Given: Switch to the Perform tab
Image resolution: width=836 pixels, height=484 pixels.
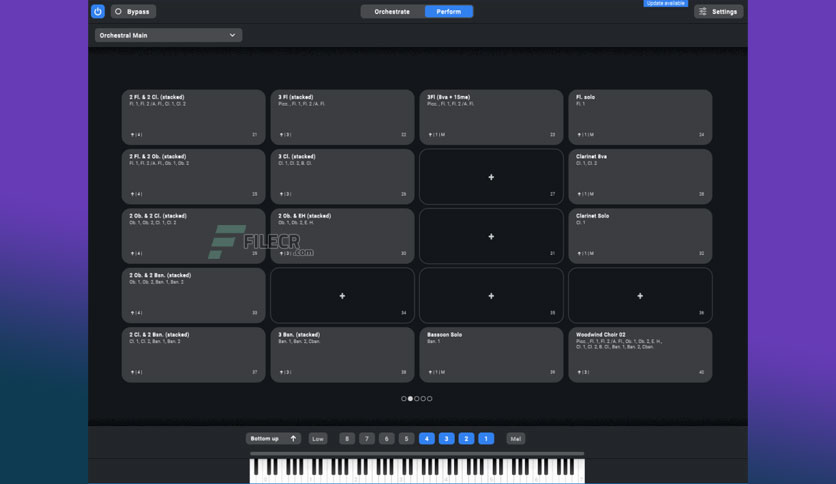Looking at the screenshot, I should (x=449, y=11).
